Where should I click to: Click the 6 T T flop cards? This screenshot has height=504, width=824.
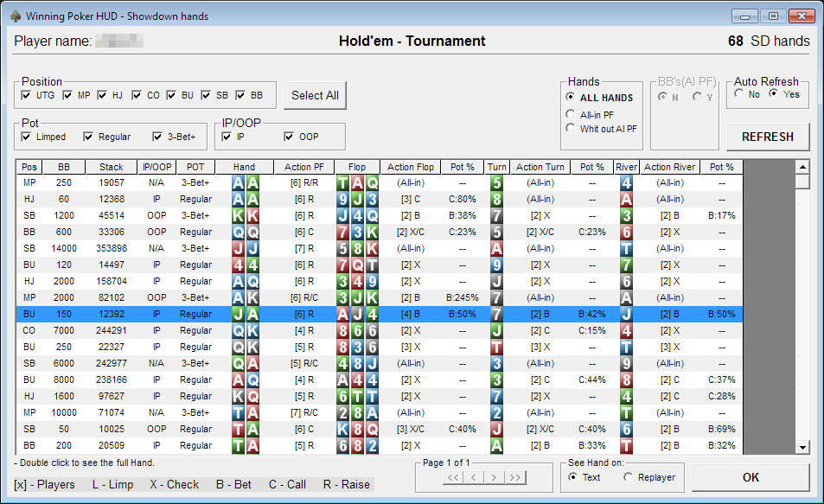pos(357,396)
